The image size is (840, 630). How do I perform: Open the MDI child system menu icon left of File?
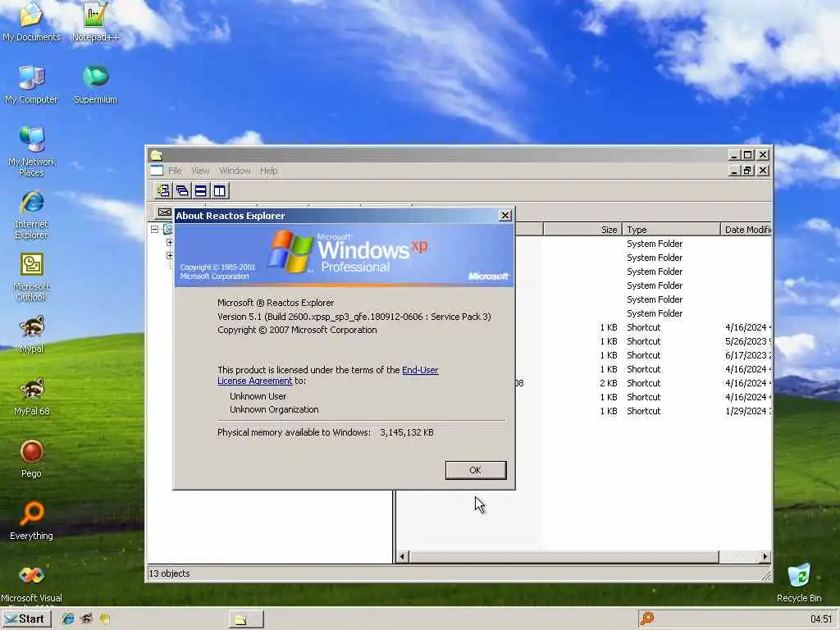tap(157, 171)
